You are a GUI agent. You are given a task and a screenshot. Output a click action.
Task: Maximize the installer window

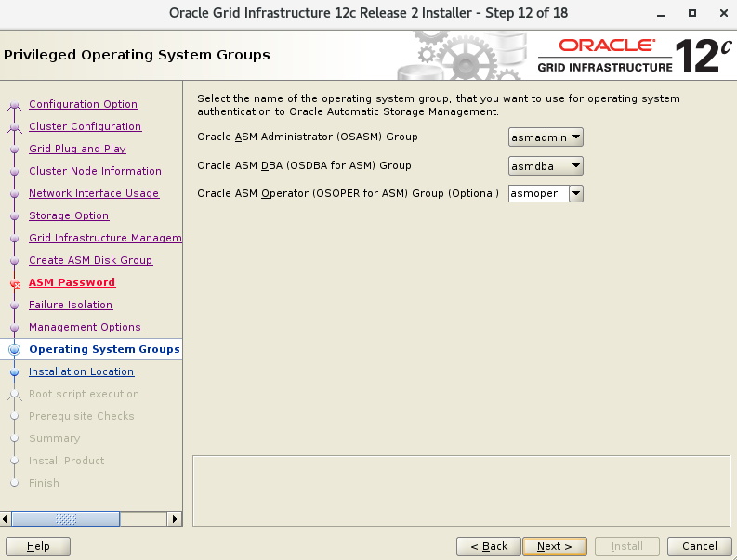point(692,13)
